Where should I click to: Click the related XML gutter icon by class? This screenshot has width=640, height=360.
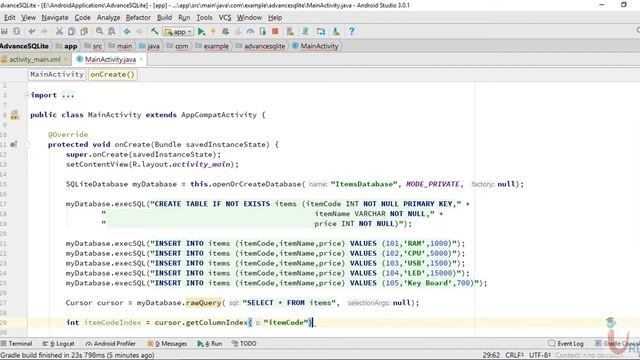tap(15, 115)
